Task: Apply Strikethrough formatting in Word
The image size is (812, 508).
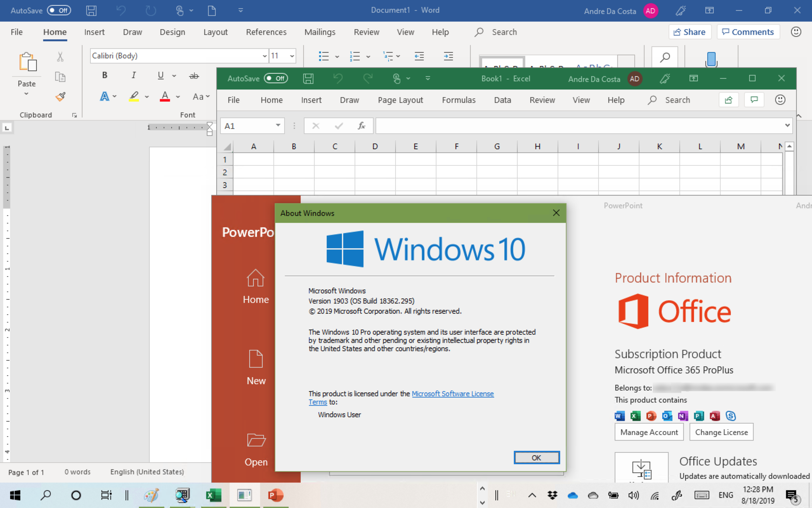Action: coord(193,76)
